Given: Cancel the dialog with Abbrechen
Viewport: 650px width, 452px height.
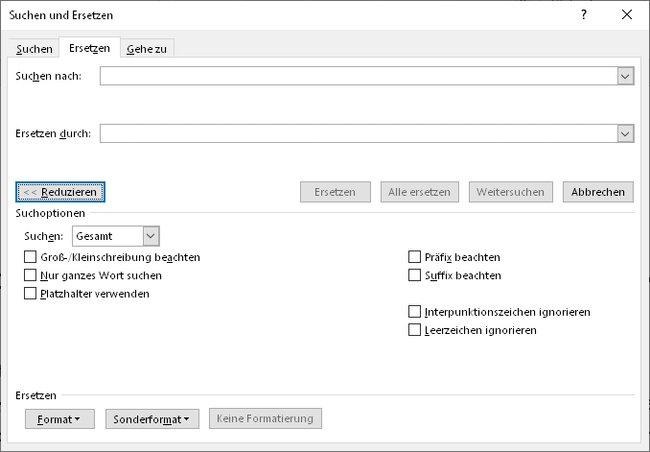Looking at the screenshot, I should point(598,192).
